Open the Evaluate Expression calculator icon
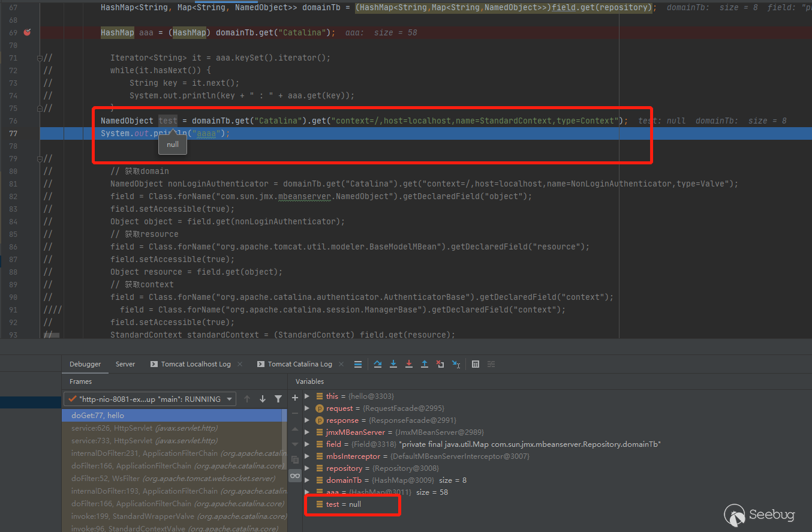Viewport: 812px width, 532px height. (476, 364)
